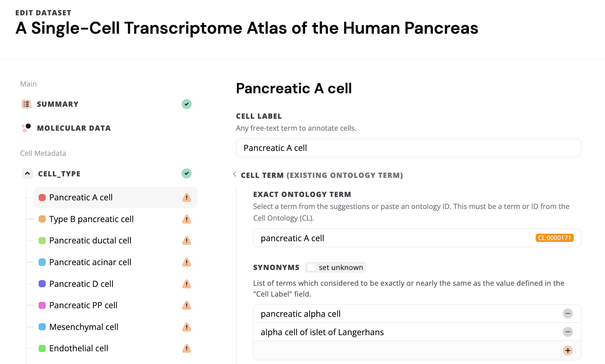Screen dimensions: 605x364
Task: Remove the pancreatic alpha cell synonym
Action: pos(568,313)
